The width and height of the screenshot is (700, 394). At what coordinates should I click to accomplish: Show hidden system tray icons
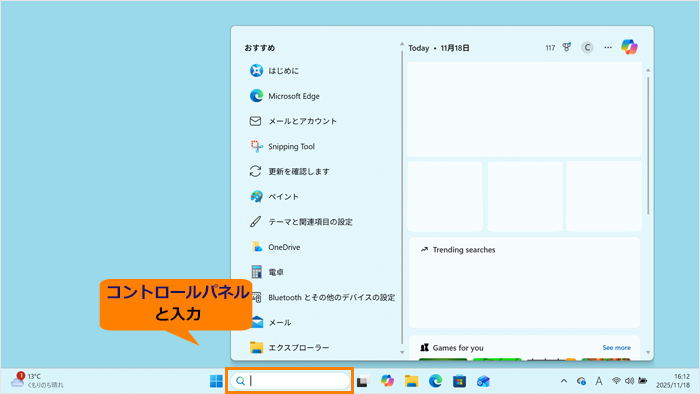click(564, 381)
